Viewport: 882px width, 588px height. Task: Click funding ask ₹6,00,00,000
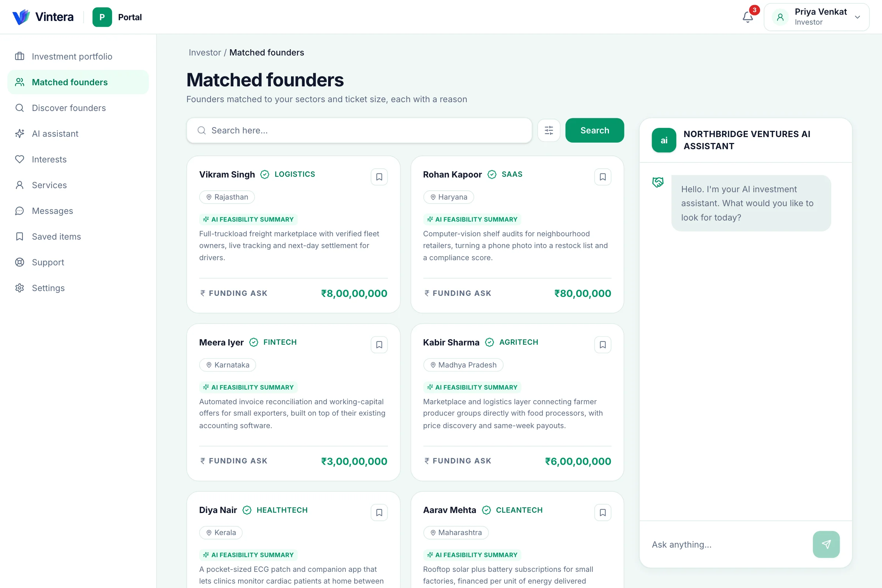coord(578,461)
